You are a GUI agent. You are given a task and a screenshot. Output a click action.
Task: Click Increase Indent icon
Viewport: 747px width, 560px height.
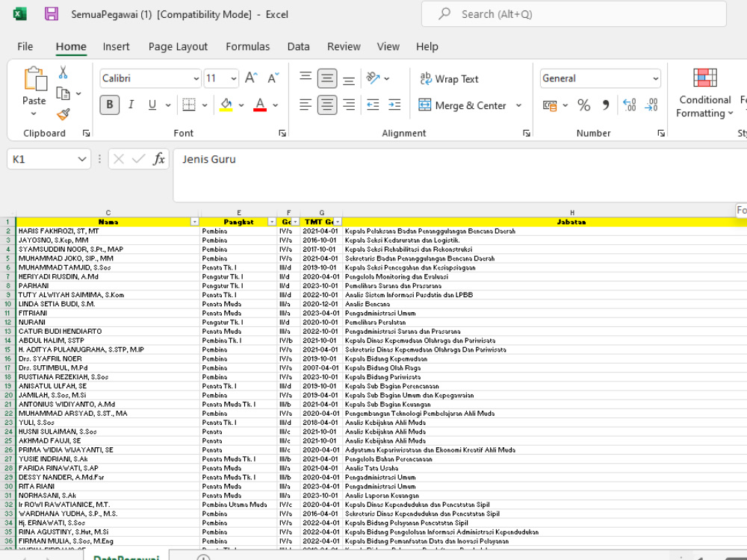click(394, 105)
